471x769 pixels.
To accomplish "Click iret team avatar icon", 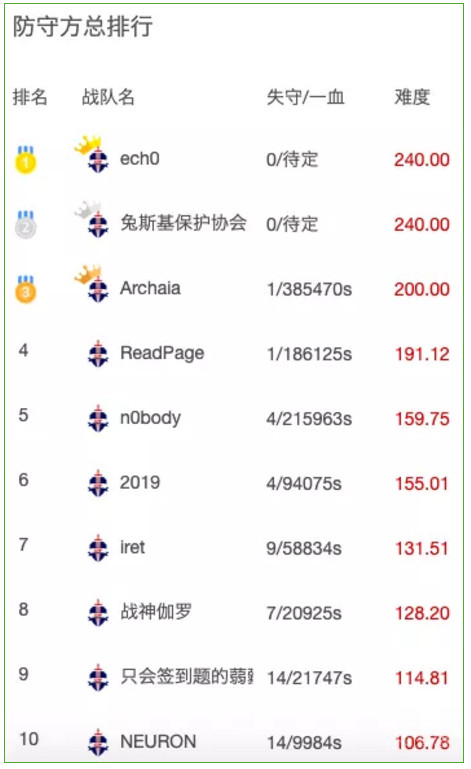I will click(x=98, y=547).
